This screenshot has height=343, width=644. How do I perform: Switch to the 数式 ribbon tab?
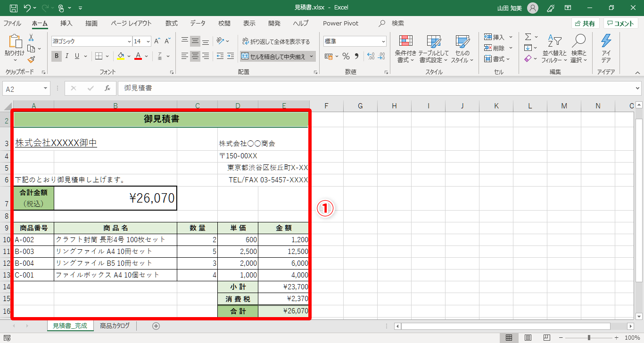click(x=172, y=23)
